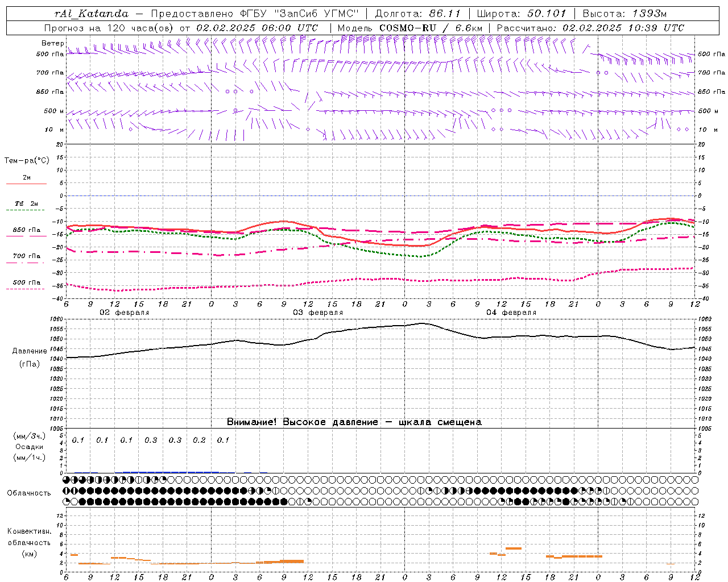Click the station name rAl_Katanda

point(92,14)
